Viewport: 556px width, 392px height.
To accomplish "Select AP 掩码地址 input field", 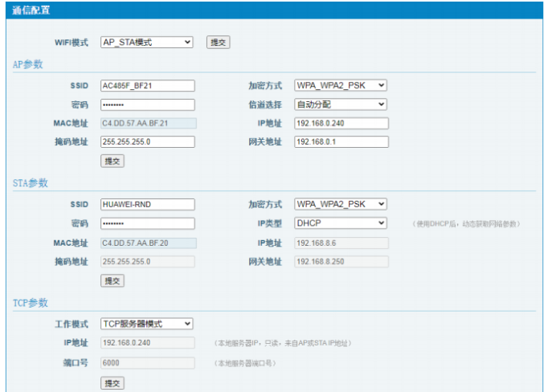I will [147, 142].
